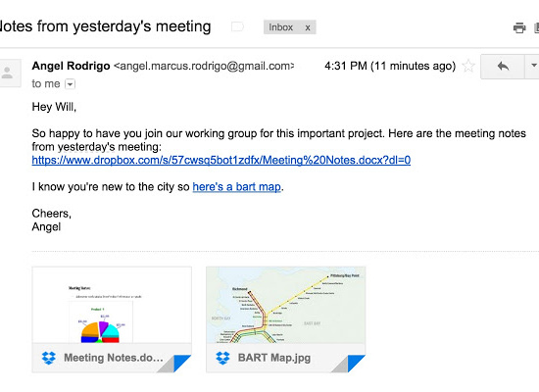Star the message from Angel Rodrigo
Screen dimensions: 539x392
(x=468, y=66)
